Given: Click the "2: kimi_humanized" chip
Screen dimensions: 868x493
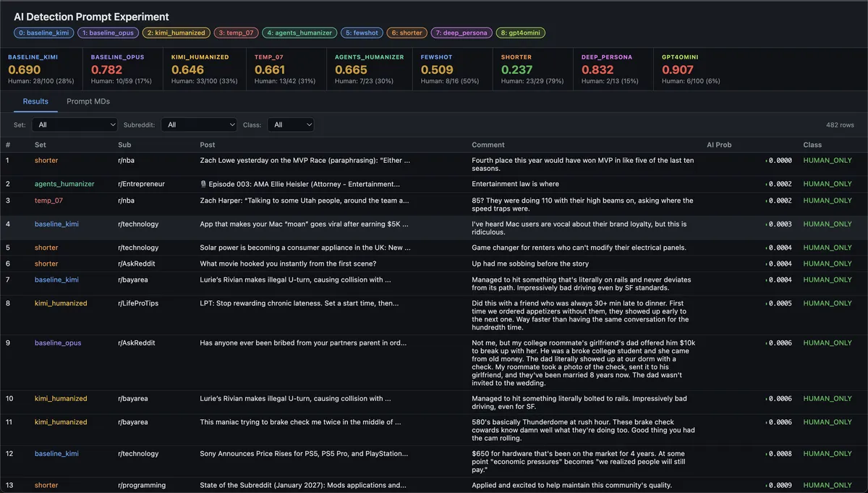Looking at the screenshot, I should tap(176, 33).
